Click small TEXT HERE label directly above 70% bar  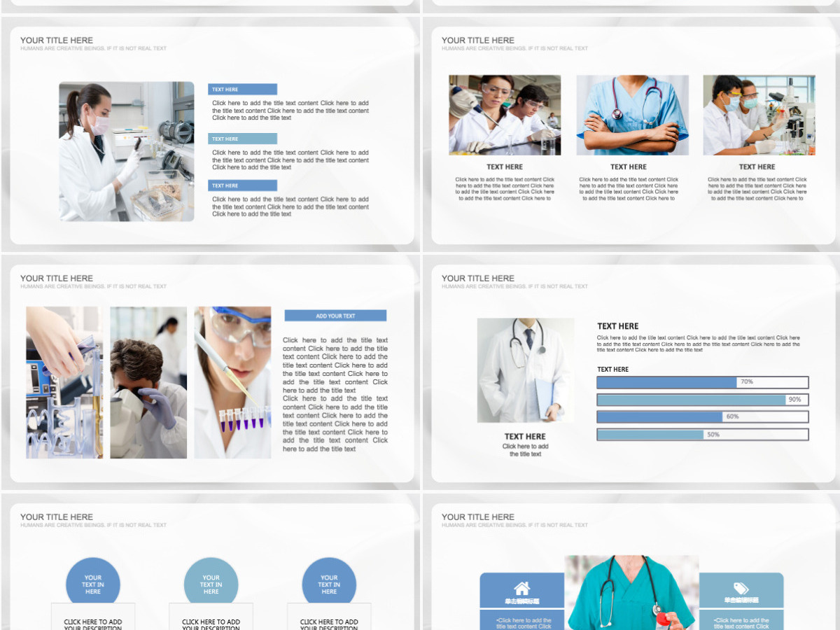tap(612, 369)
